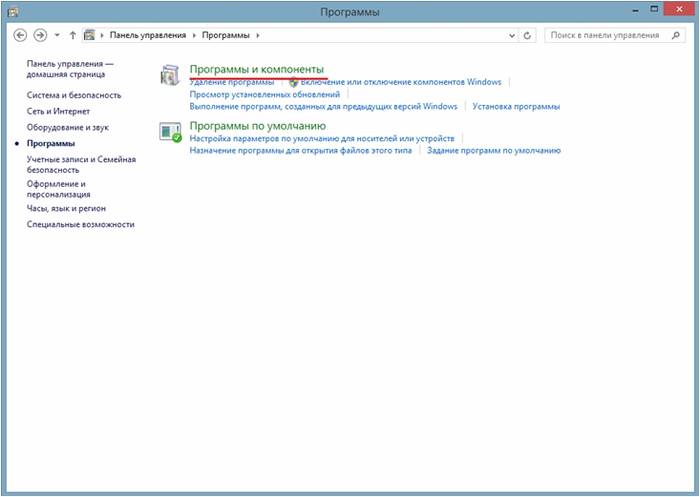The width and height of the screenshot is (700, 497).
Task: Open Настройка параметров по умолчанию для носителей
Action: coord(322,138)
